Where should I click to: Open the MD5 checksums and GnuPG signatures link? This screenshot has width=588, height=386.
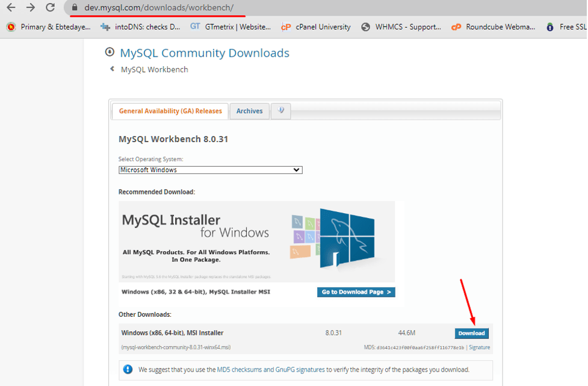pos(271,370)
